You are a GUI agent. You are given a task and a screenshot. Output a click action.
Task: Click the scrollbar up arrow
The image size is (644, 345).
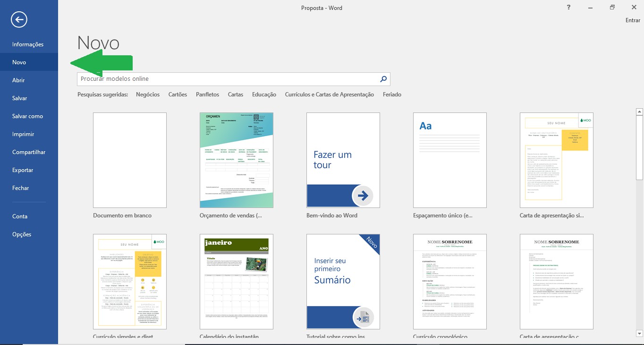click(x=640, y=112)
